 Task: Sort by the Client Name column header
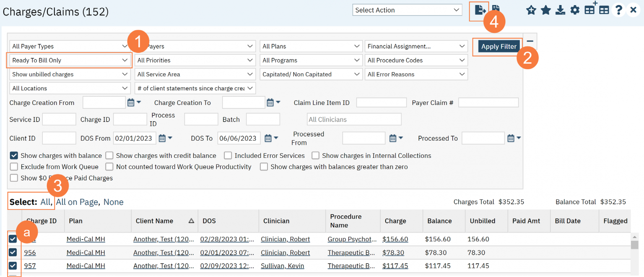(x=154, y=221)
